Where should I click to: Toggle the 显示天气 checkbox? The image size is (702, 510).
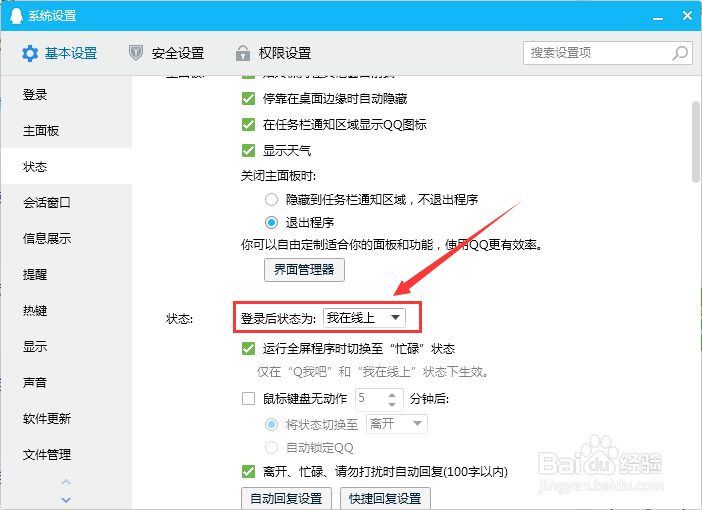[x=248, y=150]
